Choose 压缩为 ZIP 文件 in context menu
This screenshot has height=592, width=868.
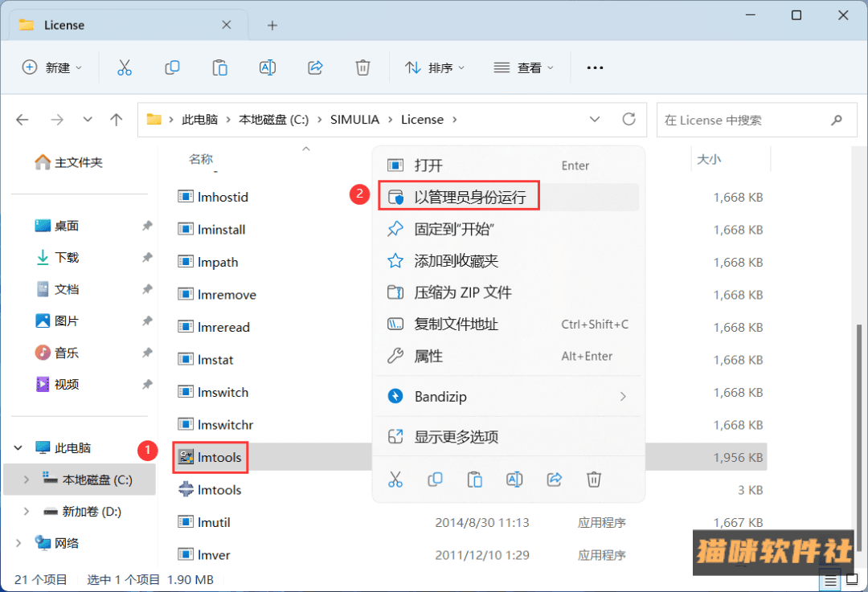(x=508, y=292)
